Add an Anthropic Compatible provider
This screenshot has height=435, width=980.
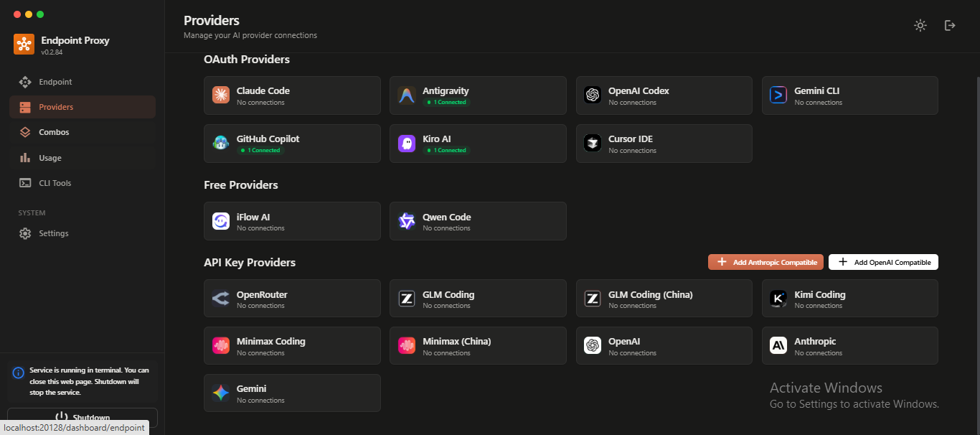(x=765, y=261)
